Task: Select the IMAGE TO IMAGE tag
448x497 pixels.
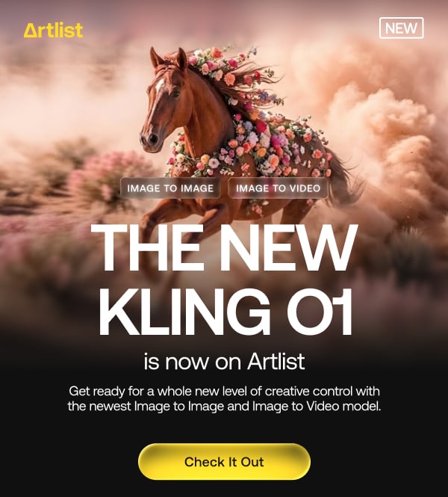Action: [x=170, y=188]
